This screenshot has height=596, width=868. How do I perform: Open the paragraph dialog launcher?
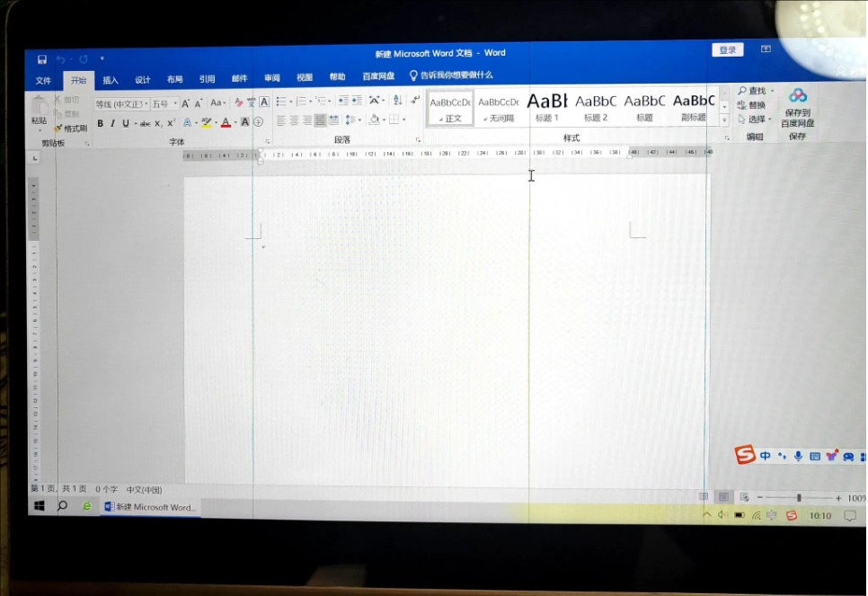[418, 139]
